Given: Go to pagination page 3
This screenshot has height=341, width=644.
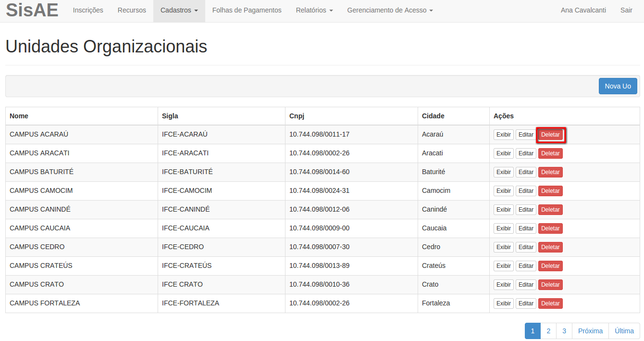Looking at the screenshot, I should [x=564, y=331].
